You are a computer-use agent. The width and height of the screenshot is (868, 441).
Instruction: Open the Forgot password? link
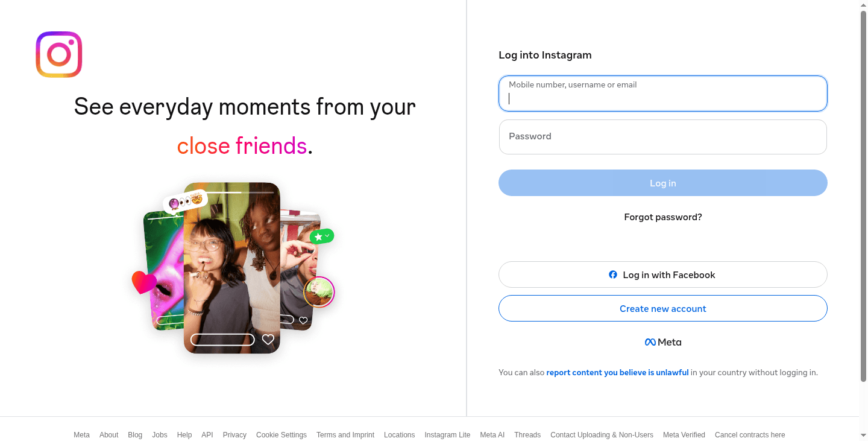(x=663, y=217)
